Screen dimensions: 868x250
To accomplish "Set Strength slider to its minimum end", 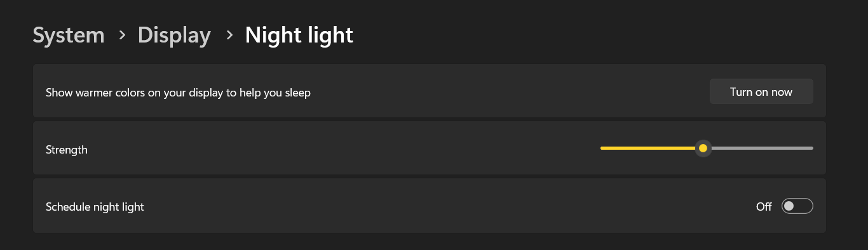I will [x=602, y=148].
